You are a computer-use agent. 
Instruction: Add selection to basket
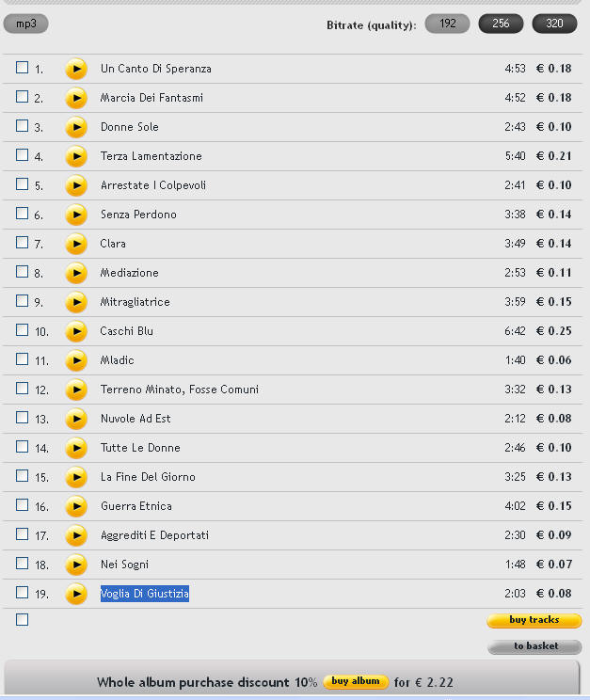[x=534, y=646]
